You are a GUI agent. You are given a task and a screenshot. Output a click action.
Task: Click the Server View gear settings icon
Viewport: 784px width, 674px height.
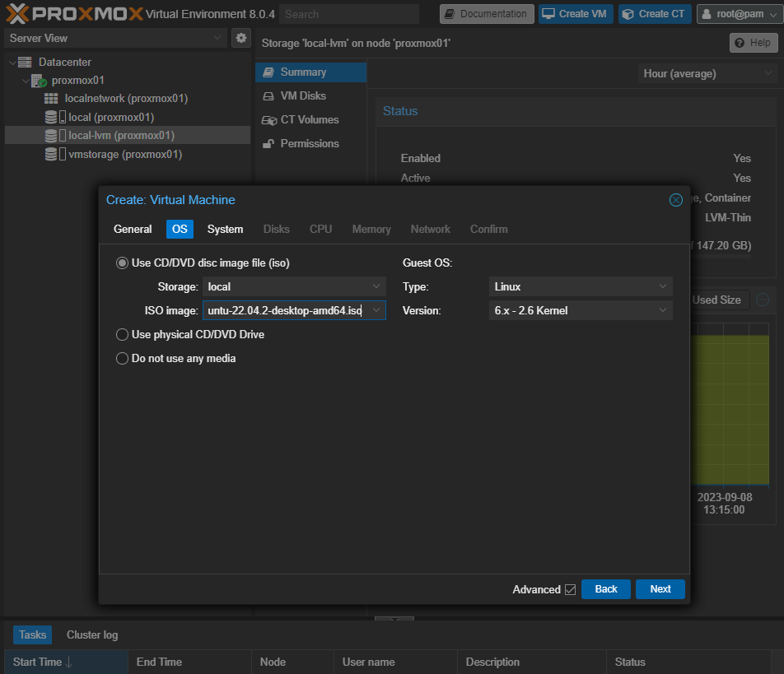pos(240,38)
